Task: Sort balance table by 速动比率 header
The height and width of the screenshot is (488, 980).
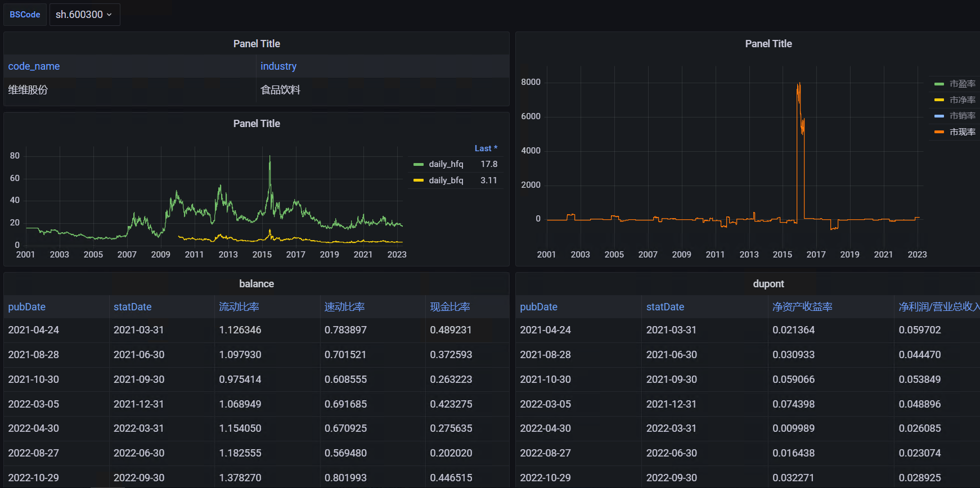Action: pyautogui.click(x=344, y=307)
